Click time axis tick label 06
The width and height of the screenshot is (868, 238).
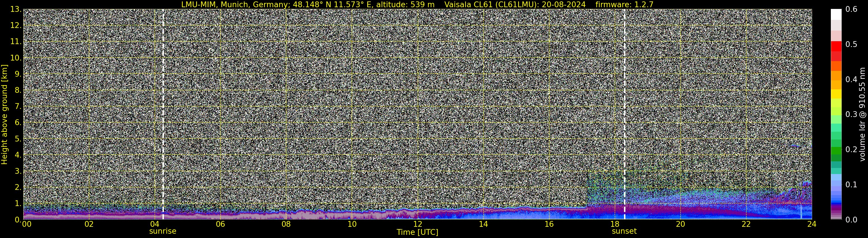coord(220,224)
